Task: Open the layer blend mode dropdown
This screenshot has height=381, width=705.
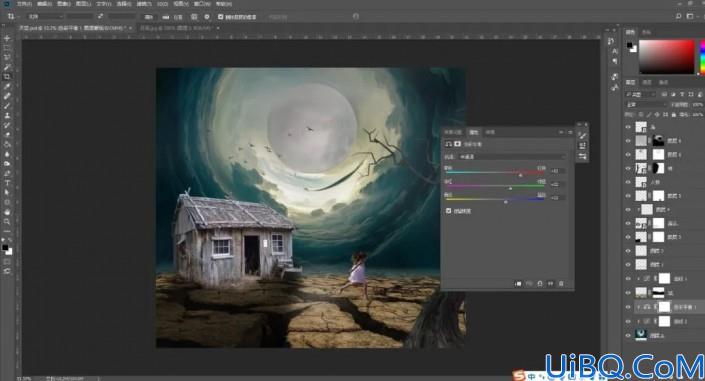Action: coord(646,104)
